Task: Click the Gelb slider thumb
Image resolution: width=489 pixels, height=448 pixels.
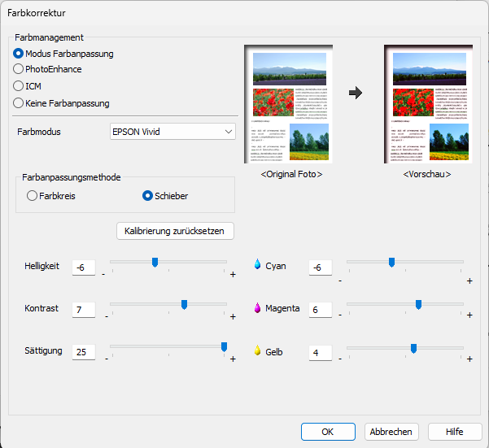Action: [413, 349]
